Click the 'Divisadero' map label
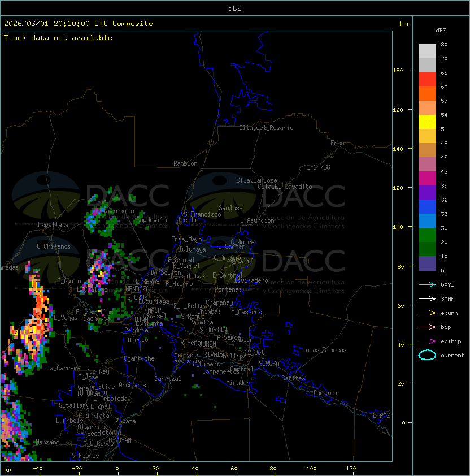 251,280
